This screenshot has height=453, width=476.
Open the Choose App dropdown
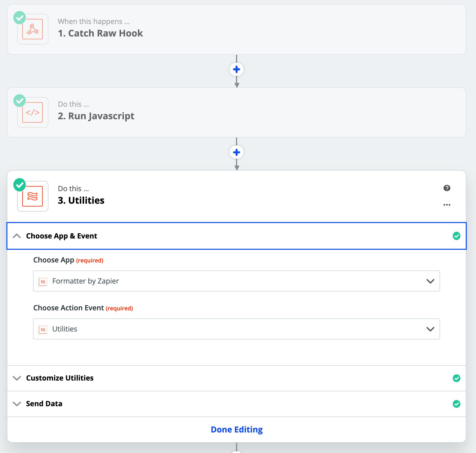click(x=237, y=281)
